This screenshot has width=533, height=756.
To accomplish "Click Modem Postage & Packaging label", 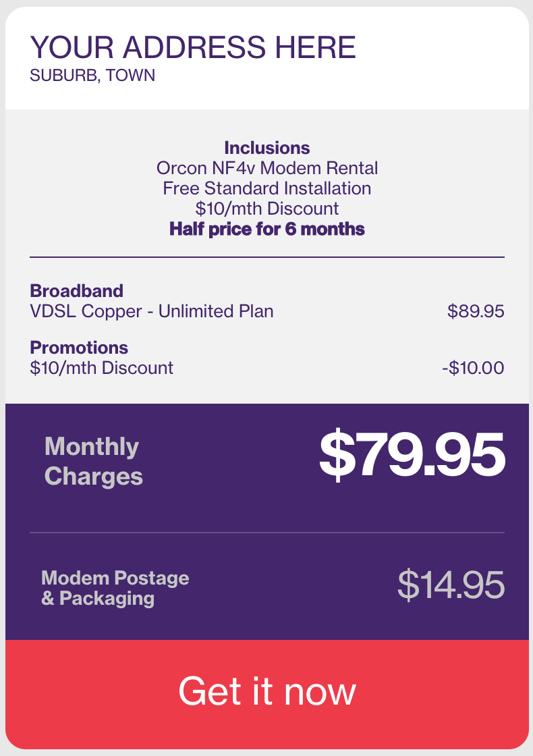I will (x=115, y=588).
